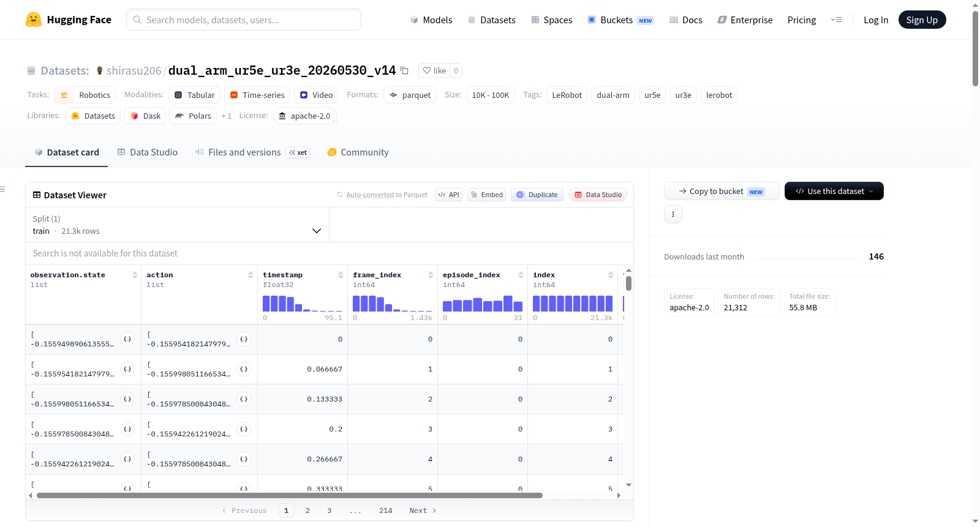
Task: Switch to the Data Studio tab
Action: [x=148, y=152]
